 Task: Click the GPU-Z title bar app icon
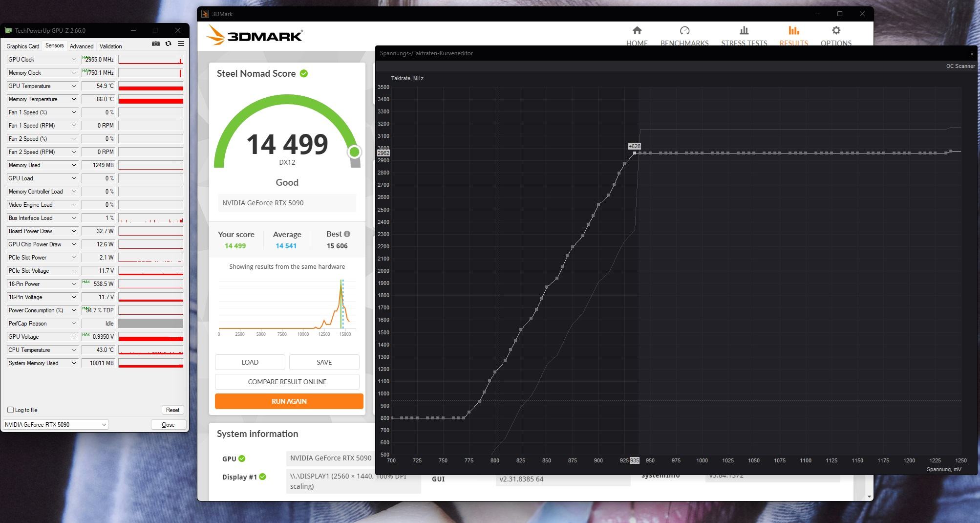click(8, 30)
